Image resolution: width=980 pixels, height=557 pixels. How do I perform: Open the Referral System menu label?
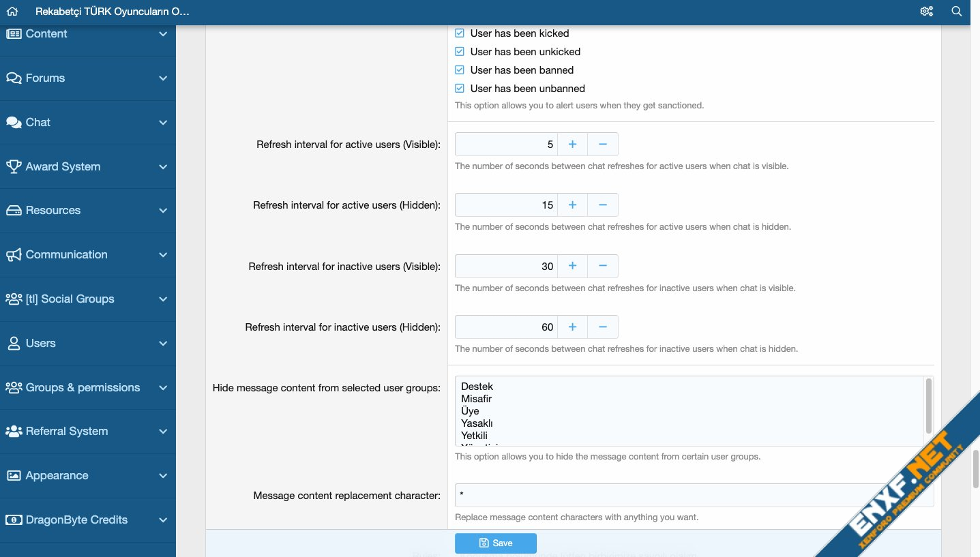click(x=67, y=431)
